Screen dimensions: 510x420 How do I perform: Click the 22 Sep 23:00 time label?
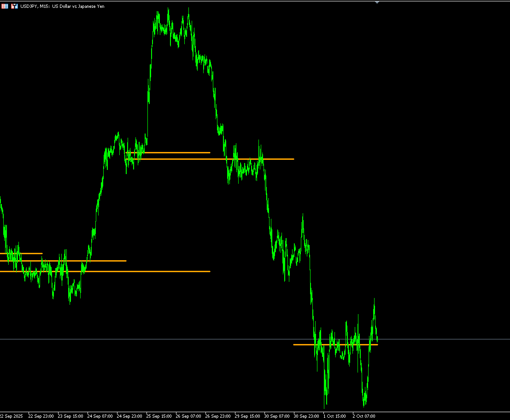(x=41, y=416)
